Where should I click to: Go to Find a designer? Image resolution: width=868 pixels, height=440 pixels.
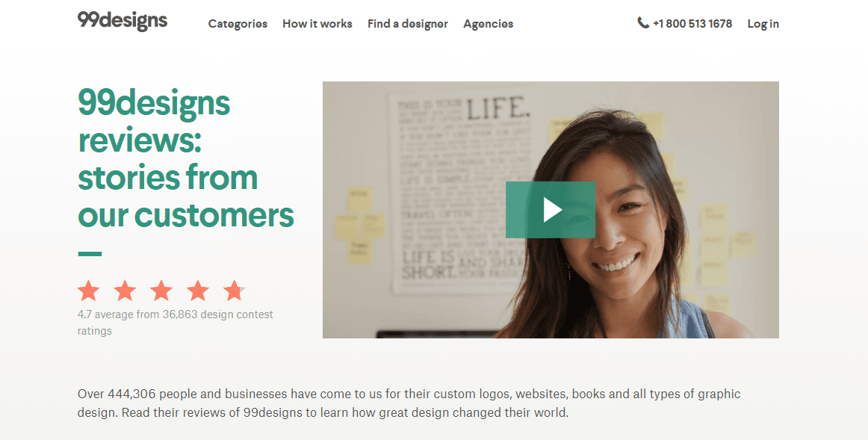[407, 24]
